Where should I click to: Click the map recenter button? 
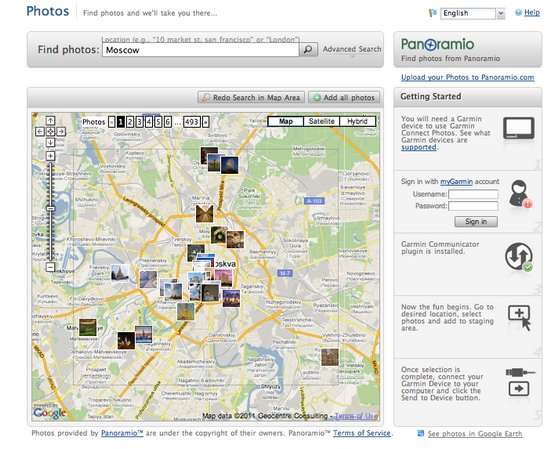[x=51, y=131]
